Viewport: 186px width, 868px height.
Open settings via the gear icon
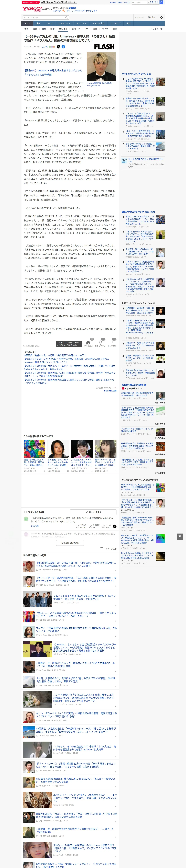(x=161, y=18)
